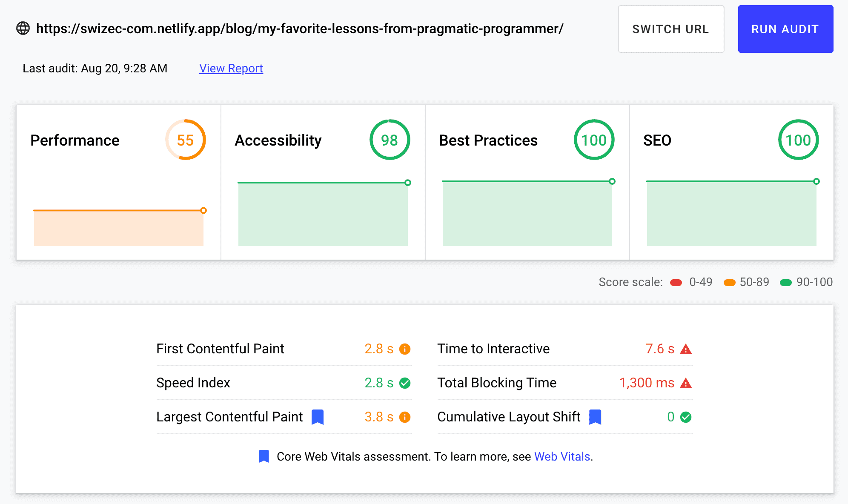Click the Core Web Vitals legend bookmark icon
848x504 pixels.
(x=264, y=456)
